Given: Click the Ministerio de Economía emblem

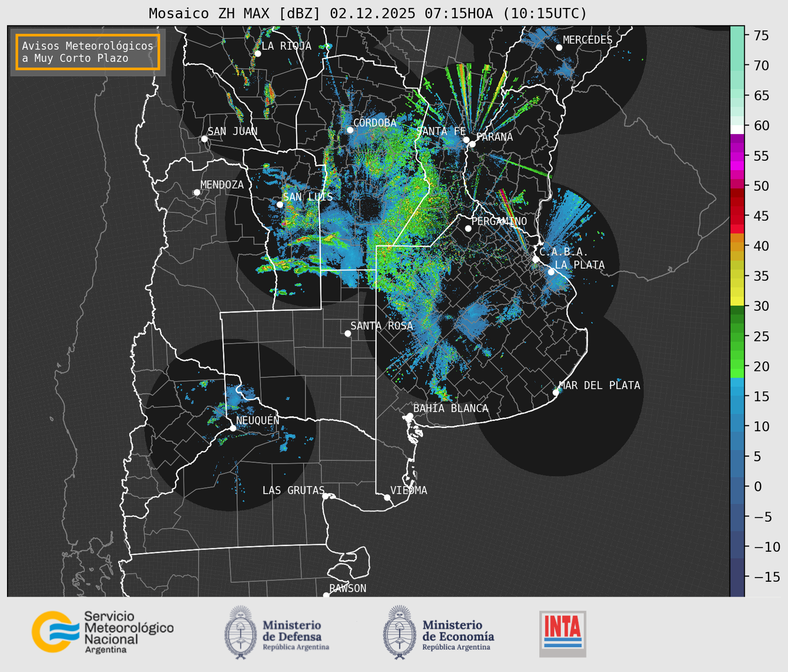Looking at the screenshot, I should point(400,633).
